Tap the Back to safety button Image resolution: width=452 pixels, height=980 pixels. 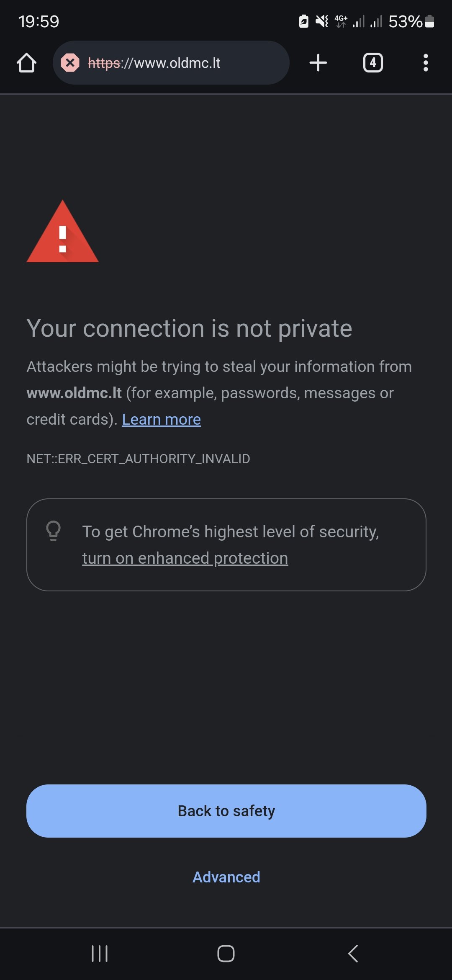tap(226, 811)
